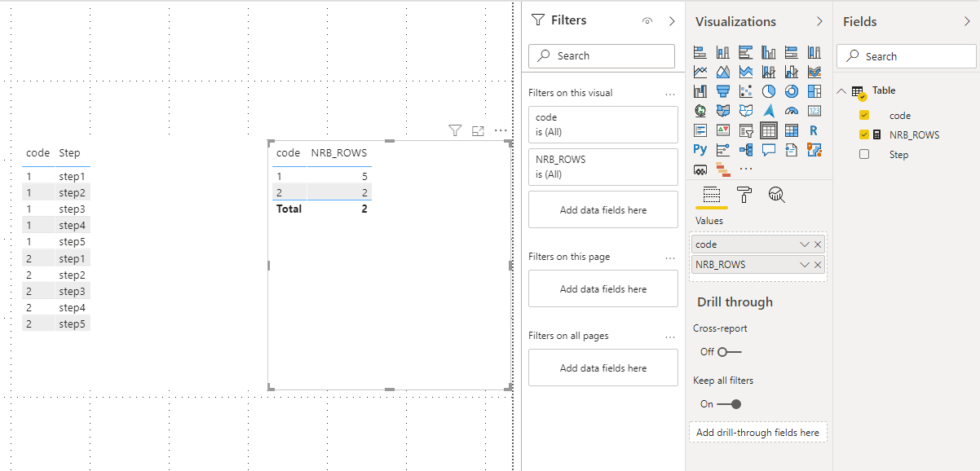Turn off the Keep all filters toggle

(x=729, y=404)
